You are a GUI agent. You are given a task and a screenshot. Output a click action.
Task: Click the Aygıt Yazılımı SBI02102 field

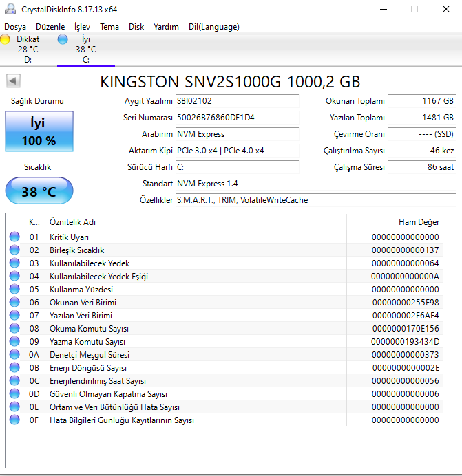pyautogui.click(x=237, y=101)
